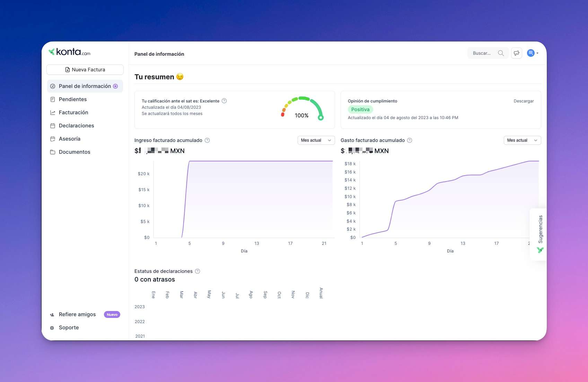588x382 pixels.
Task: Click the 100% rating gauge
Action: point(302,109)
